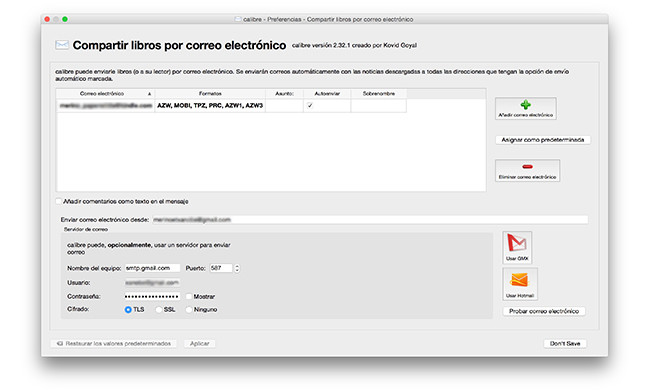Select the TLS encryption radio button
The width and height of the screenshot is (650, 392).
pos(128,310)
